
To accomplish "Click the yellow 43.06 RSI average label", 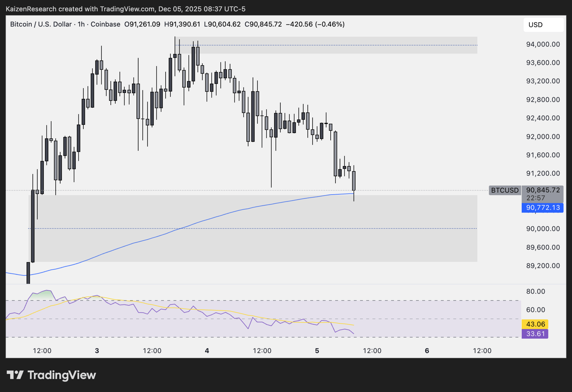I will tap(535, 324).
